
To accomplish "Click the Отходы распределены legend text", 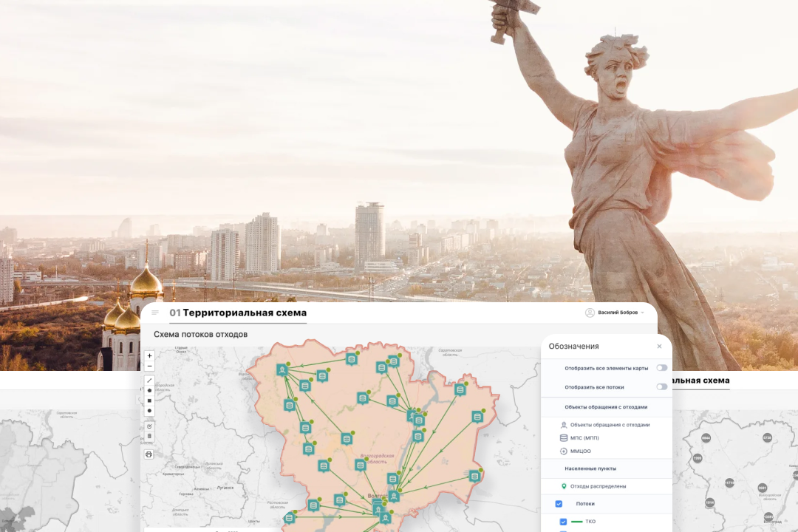I will click(598, 486).
